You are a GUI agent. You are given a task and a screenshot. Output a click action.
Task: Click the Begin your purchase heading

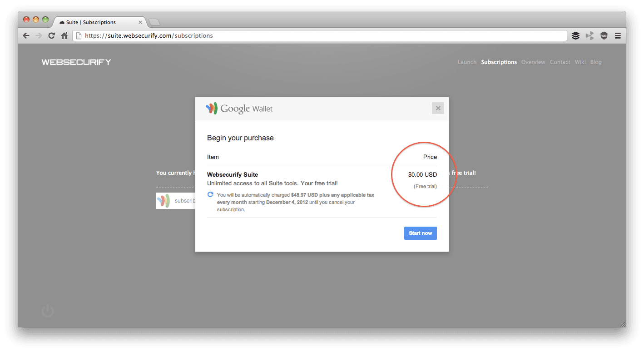coord(240,138)
